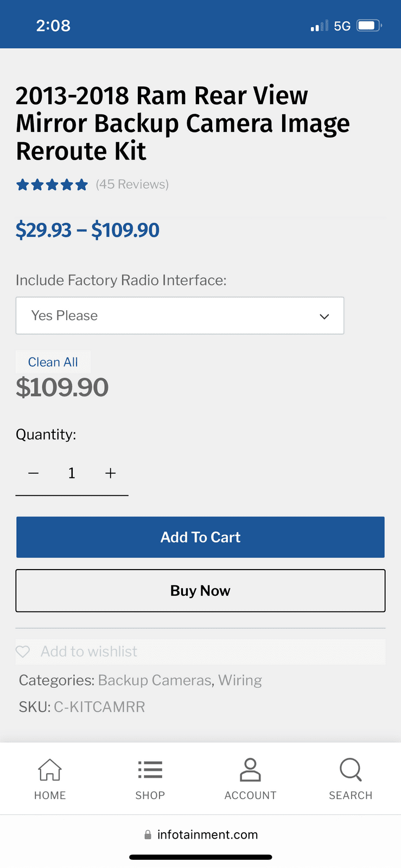This screenshot has height=868, width=401.
Task: Tap the wishlist heart icon
Action: [23, 652]
